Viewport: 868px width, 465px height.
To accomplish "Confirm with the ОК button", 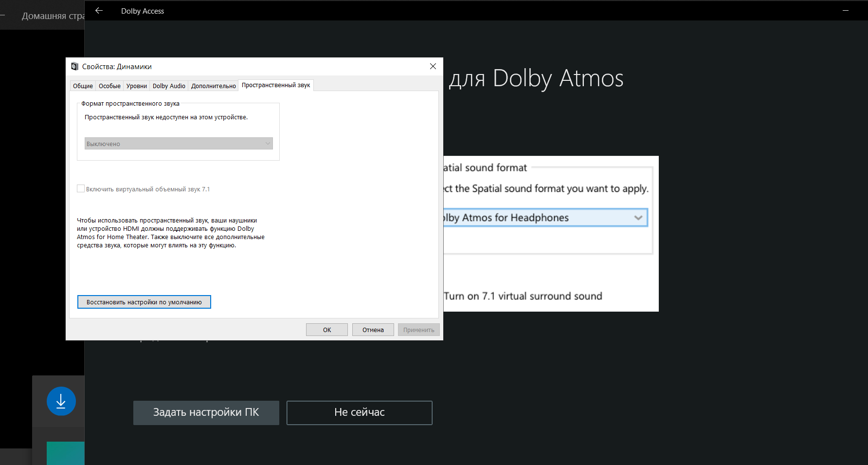I will point(327,330).
